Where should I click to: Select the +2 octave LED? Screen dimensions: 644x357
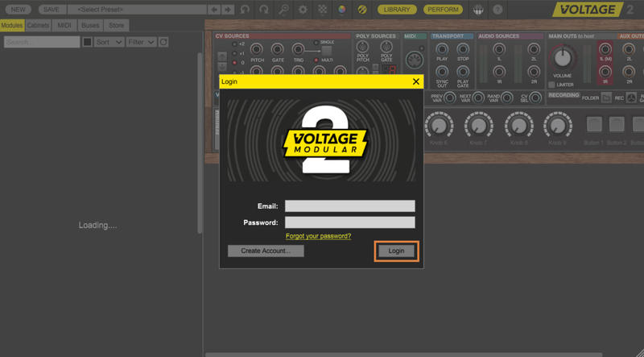(234, 44)
